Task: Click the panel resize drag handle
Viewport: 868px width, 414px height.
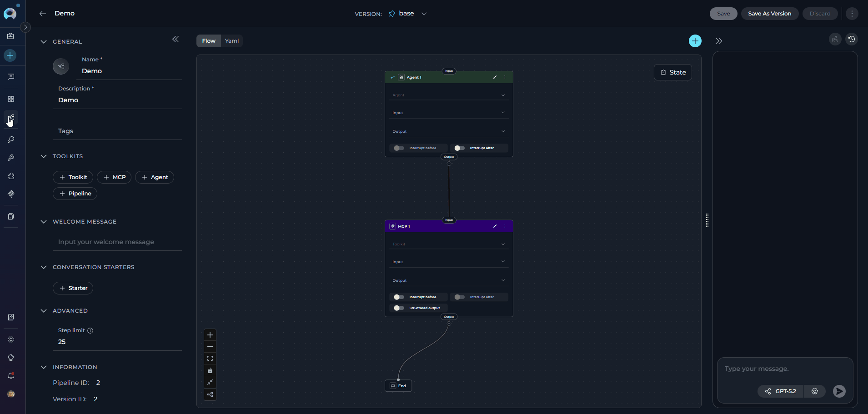Action: tap(707, 220)
